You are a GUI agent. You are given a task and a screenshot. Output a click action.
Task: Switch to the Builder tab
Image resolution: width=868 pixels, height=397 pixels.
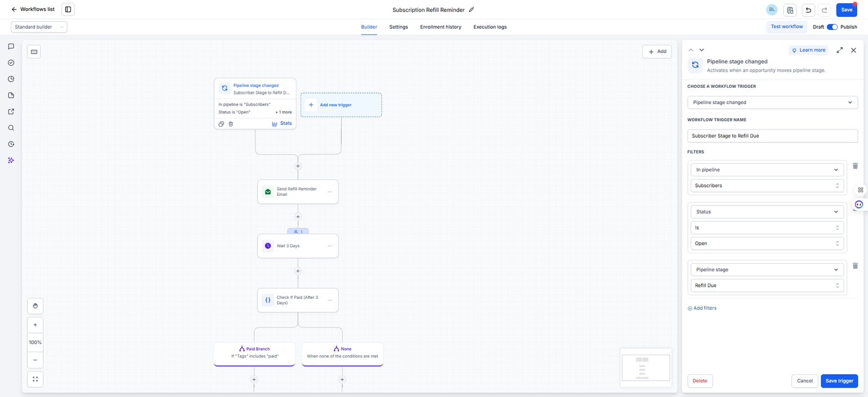[x=369, y=27]
